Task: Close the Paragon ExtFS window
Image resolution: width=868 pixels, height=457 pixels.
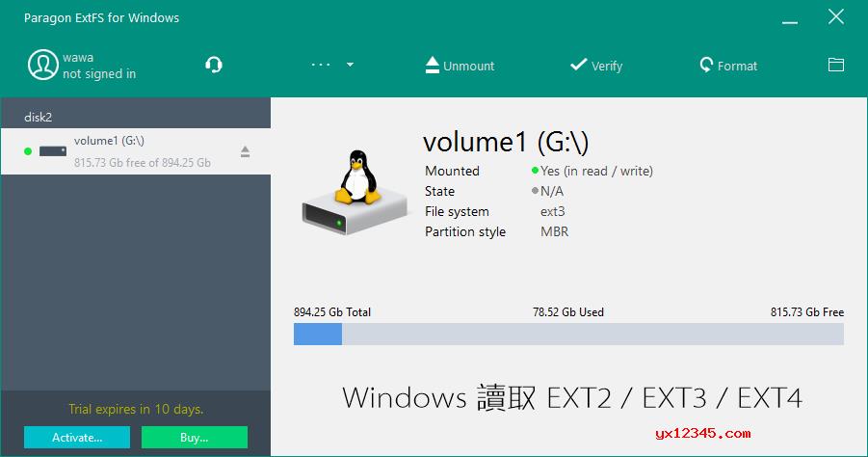Action: click(x=836, y=16)
